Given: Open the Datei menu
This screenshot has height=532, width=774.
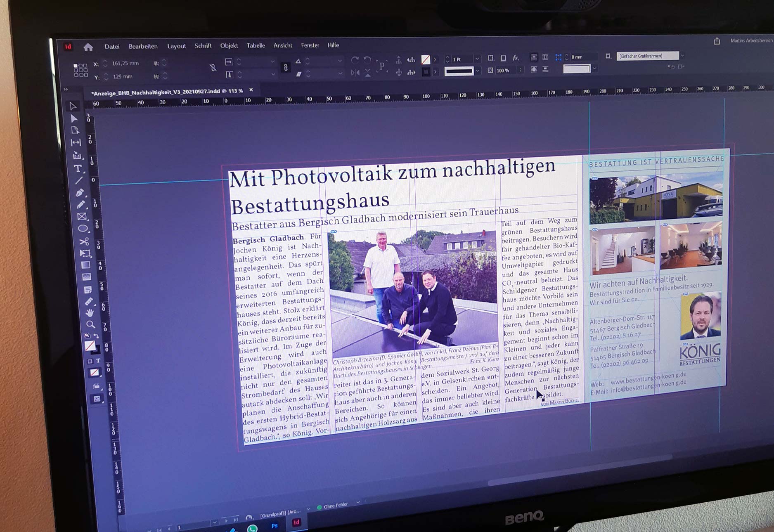Looking at the screenshot, I should click(x=112, y=47).
